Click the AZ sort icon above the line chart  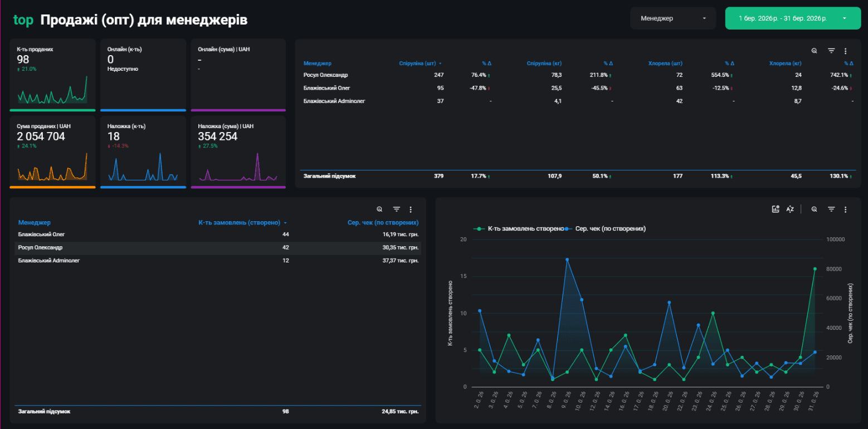790,209
